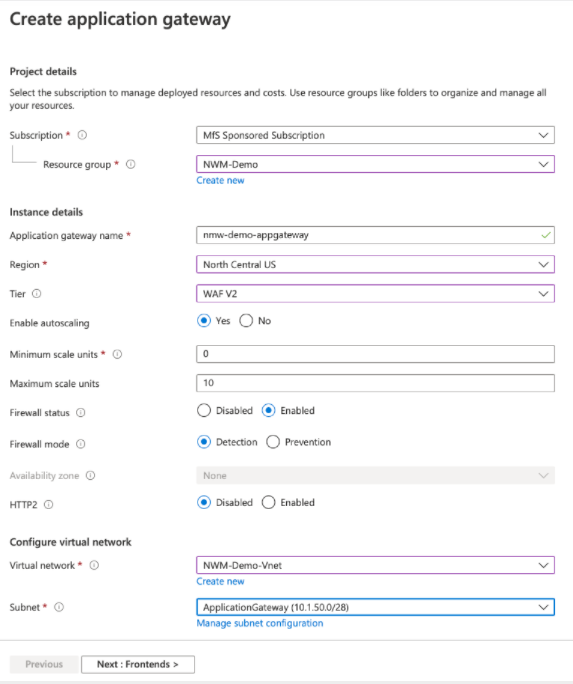Open the Tier dropdown set to WAF V2
This screenshot has height=684, width=573.
pyautogui.click(x=375, y=294)
